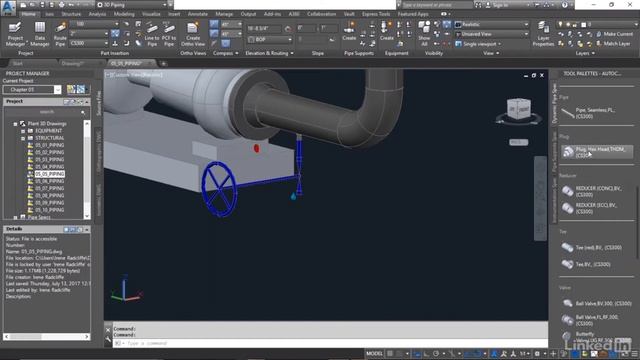Click the UCS icon in the viewport
640x360 pixels.
coord(126,289)
